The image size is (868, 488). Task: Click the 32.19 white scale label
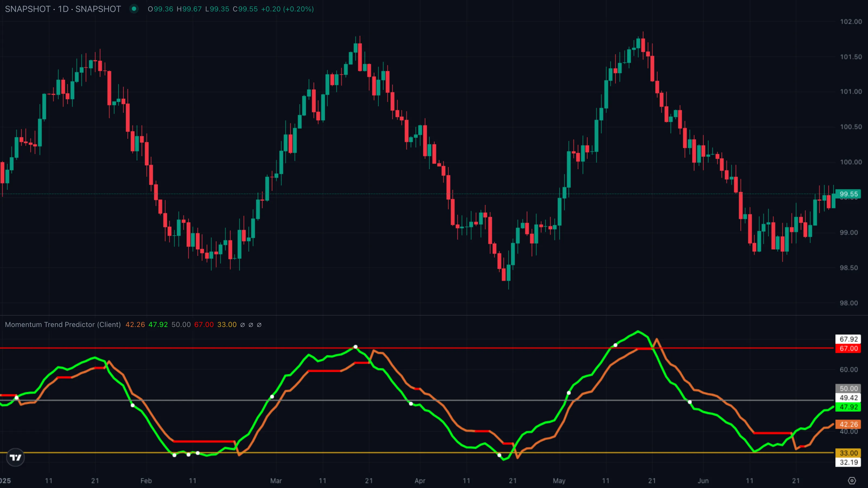pos(848,463)
